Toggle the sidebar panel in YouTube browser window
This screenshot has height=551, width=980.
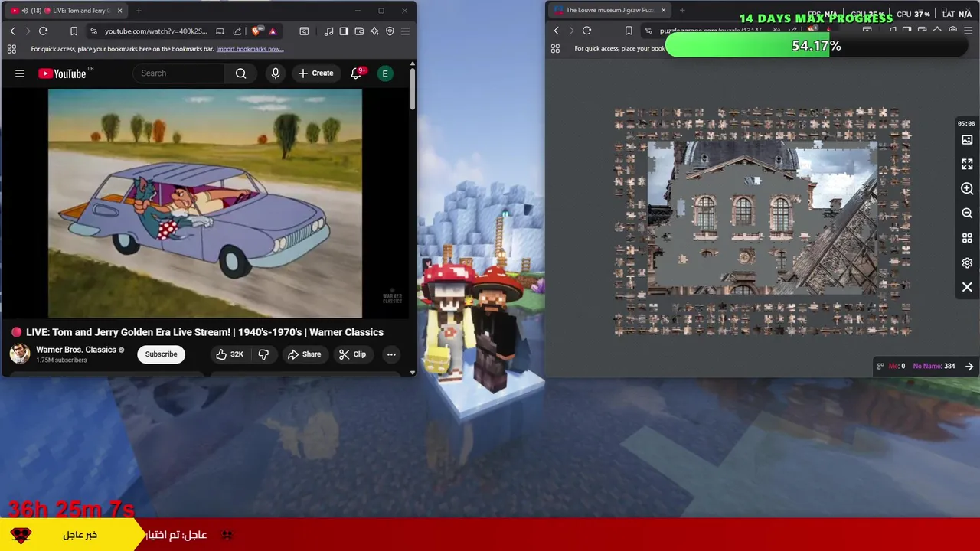[344, 31]
